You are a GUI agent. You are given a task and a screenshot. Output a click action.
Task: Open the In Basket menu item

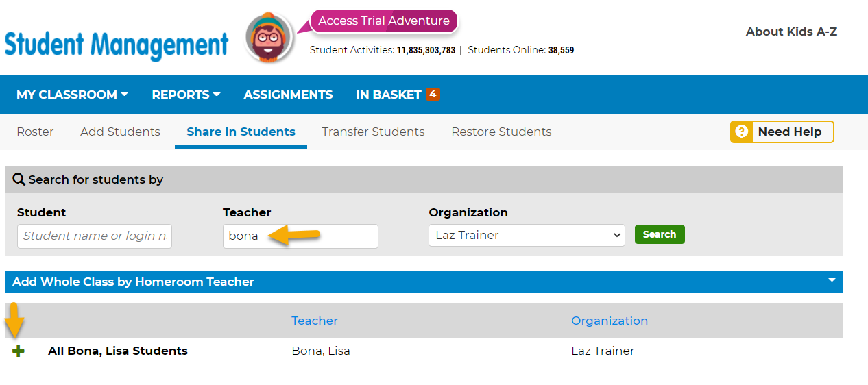click(x=388, y=95)
